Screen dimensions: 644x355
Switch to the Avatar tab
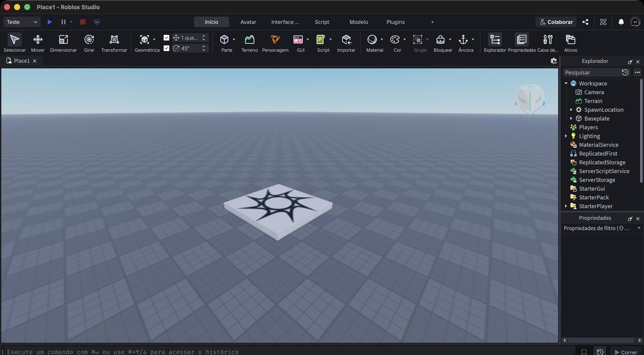pos(248,22)
